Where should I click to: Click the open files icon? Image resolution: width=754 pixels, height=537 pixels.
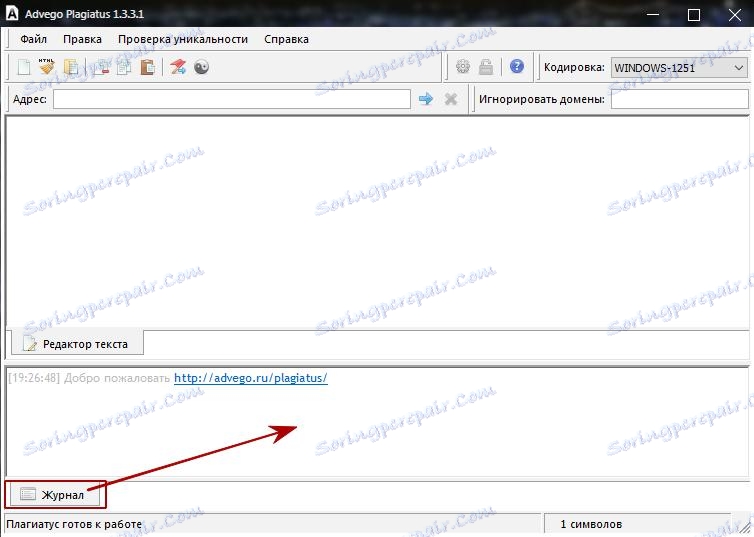coord(71,67)
